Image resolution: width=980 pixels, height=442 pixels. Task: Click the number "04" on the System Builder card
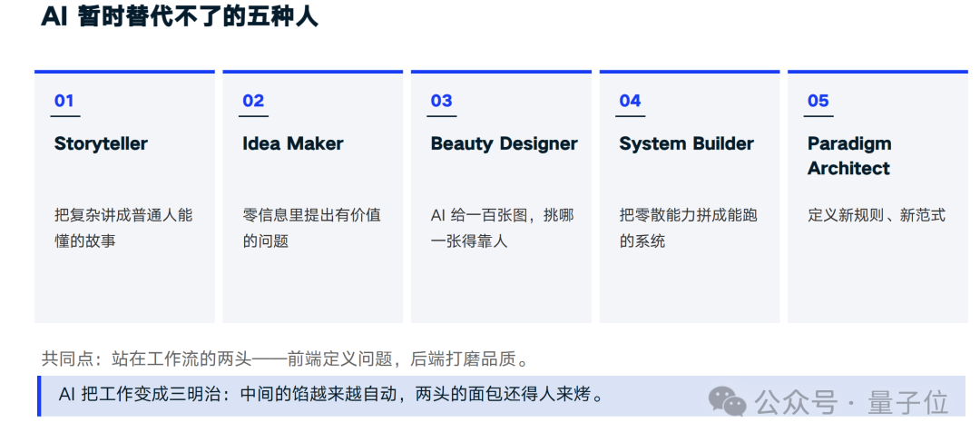[x=630, y=101]
